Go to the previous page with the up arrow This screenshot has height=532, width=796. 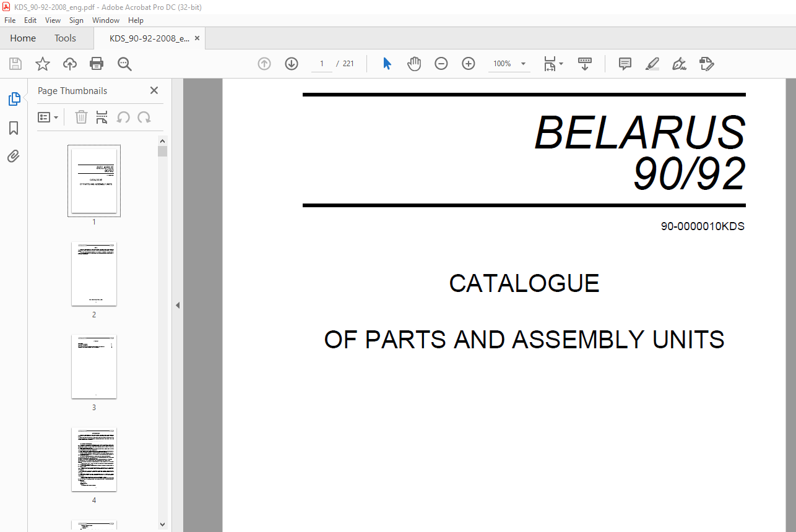pyautogui.click(x=264, y=64)
